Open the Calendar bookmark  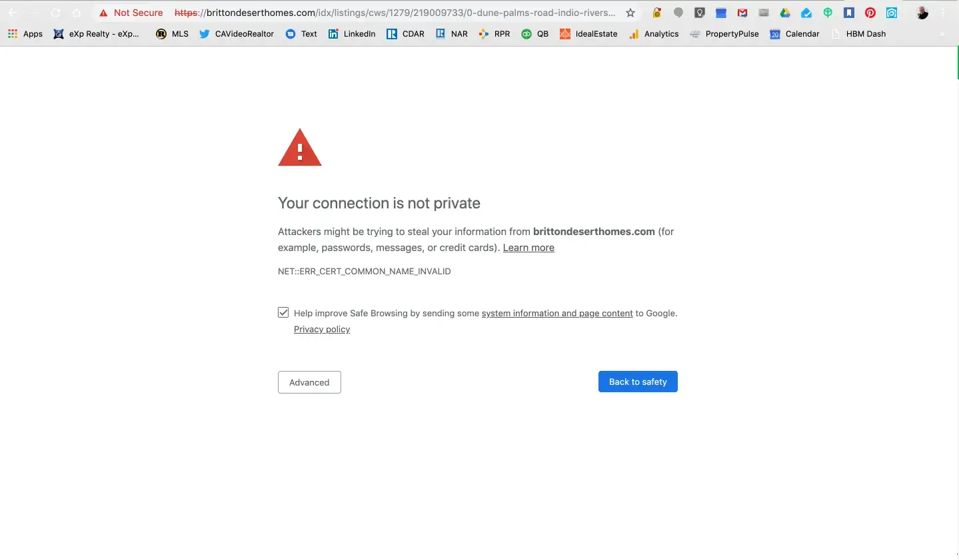[x=794, y=34]
